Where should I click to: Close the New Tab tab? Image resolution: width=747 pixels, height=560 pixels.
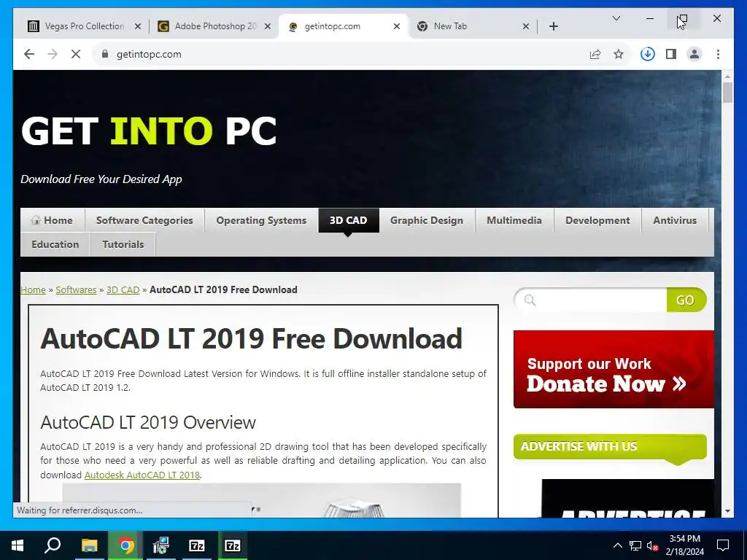coord(525,26)
